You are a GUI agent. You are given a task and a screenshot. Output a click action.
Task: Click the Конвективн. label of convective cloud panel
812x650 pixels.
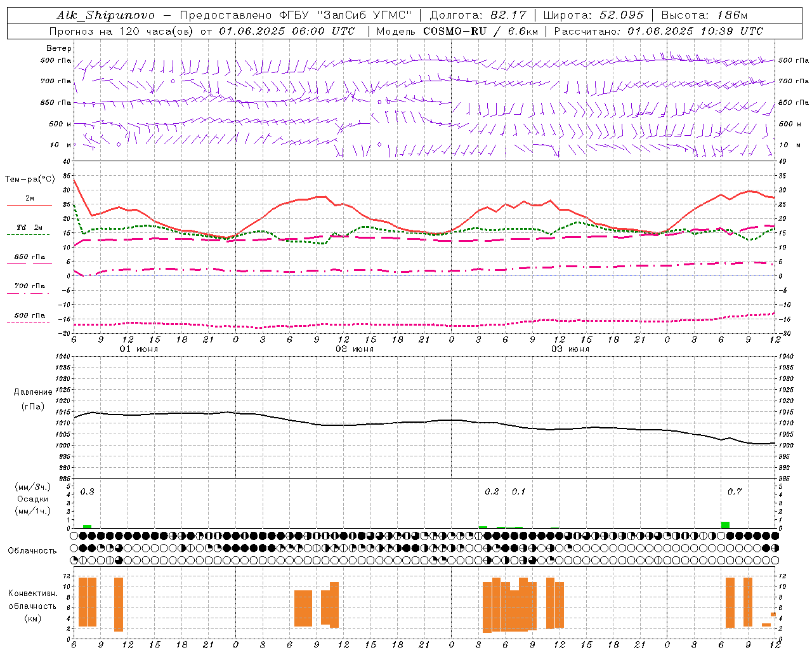click(33, 594)
